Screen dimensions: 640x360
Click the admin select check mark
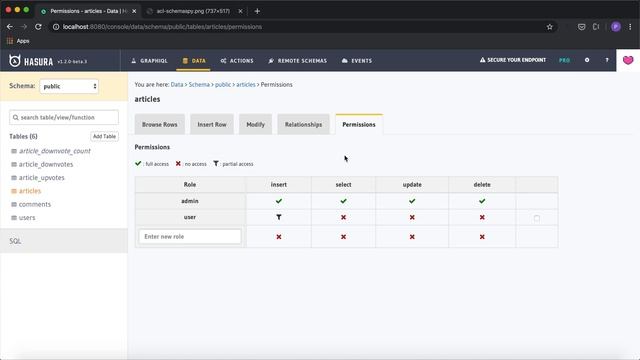343,201
